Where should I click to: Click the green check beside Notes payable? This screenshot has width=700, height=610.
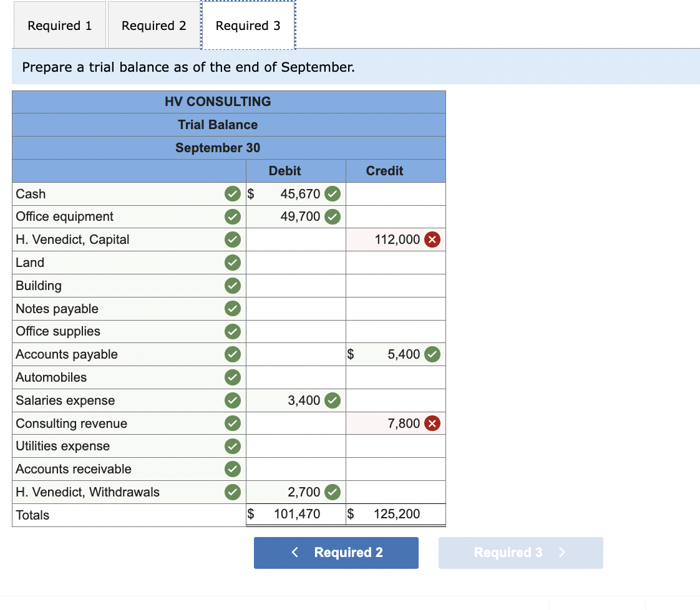233,309
